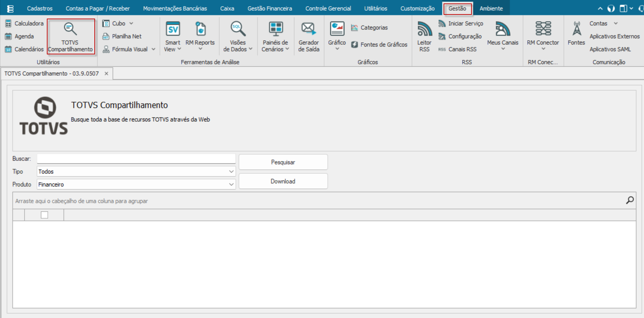Open the Caixa ribbon tab
The height and width of the screenshot is (318, 644).
pos(227,9)
